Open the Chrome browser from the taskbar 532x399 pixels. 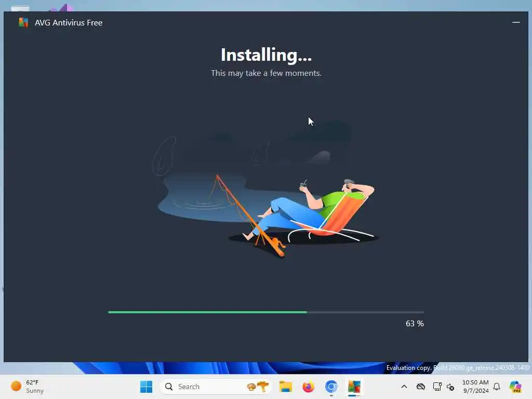tap(331, 387)
